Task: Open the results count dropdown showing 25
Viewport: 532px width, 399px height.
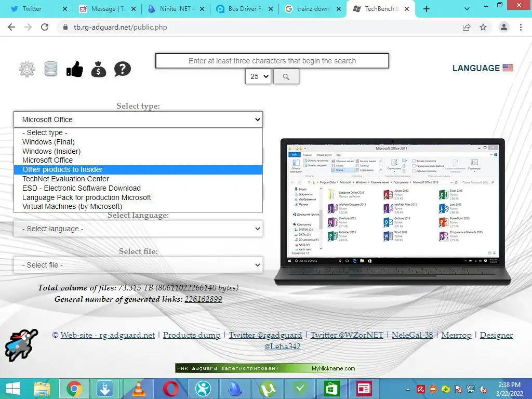Action: click(258, 77)
